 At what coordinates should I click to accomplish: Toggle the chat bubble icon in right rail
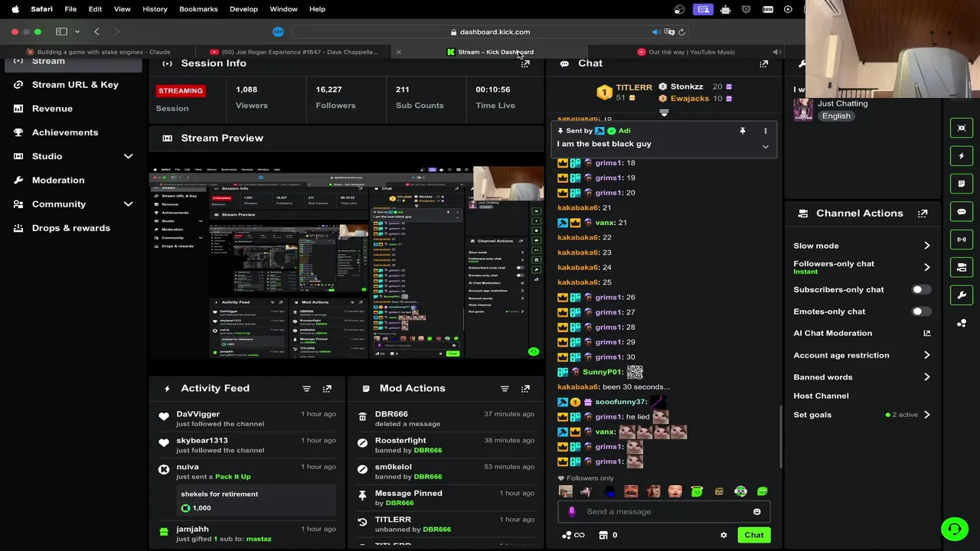pos(962,212)
